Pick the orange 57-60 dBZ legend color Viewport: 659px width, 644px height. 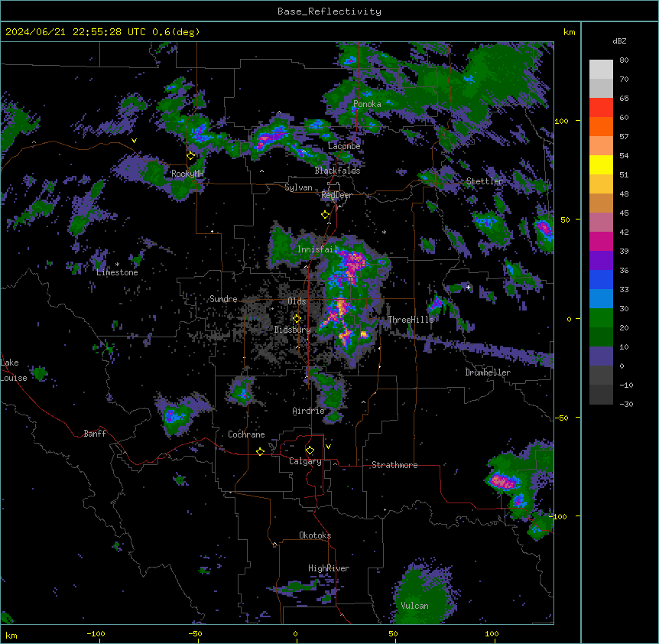601,126
